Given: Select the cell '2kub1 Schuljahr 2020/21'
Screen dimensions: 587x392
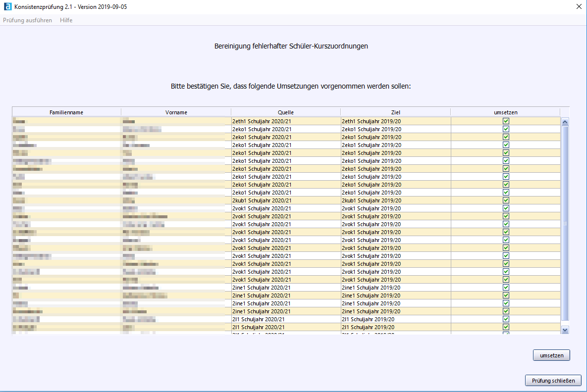Looking at the screenshot, I should (x=286, y=200).
